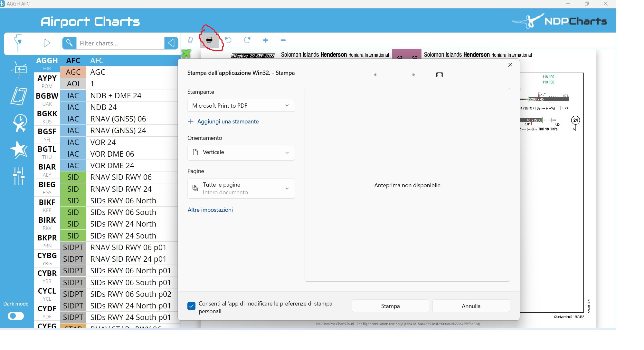
Task: Open the Tutte le pagine dropdown
Action: click(241, 188)
